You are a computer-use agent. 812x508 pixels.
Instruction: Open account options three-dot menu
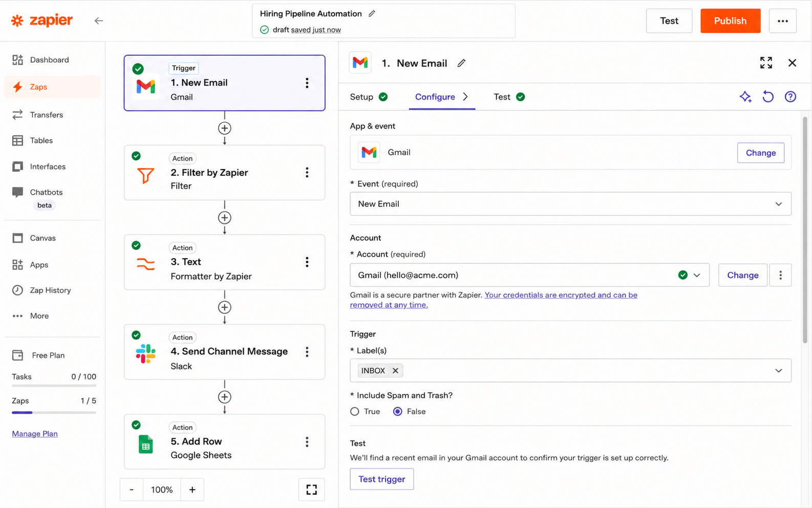coord(780,275)
